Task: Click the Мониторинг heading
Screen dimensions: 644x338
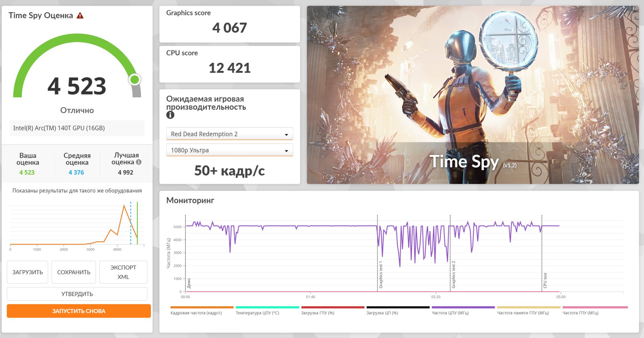Action: (x=190, y=200)
